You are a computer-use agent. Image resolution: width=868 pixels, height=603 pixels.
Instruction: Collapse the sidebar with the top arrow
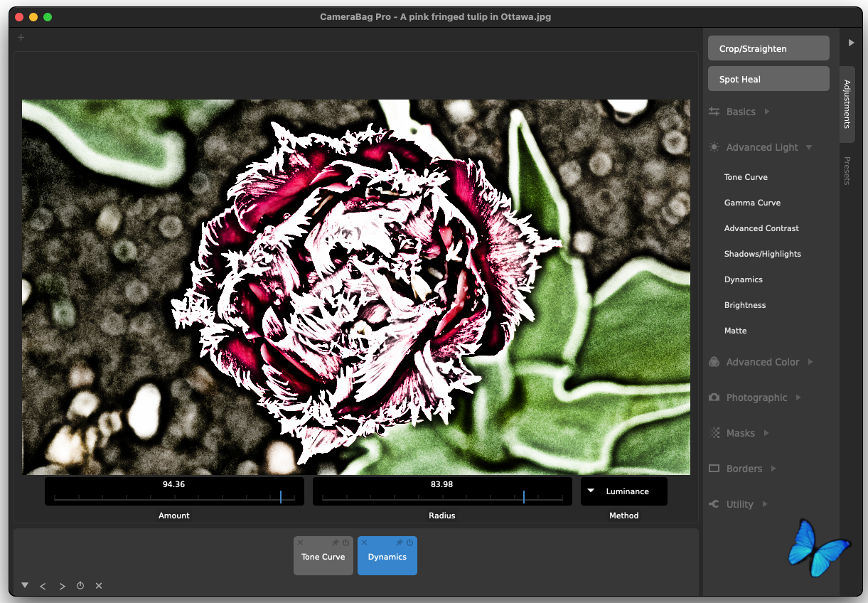pyautogui.click(x=851, y=43)
